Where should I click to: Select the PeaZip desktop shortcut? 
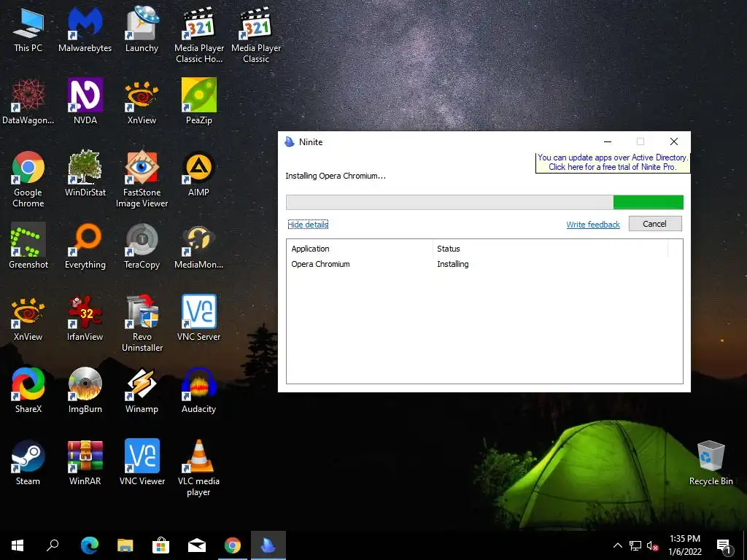(x=198, y=102)
